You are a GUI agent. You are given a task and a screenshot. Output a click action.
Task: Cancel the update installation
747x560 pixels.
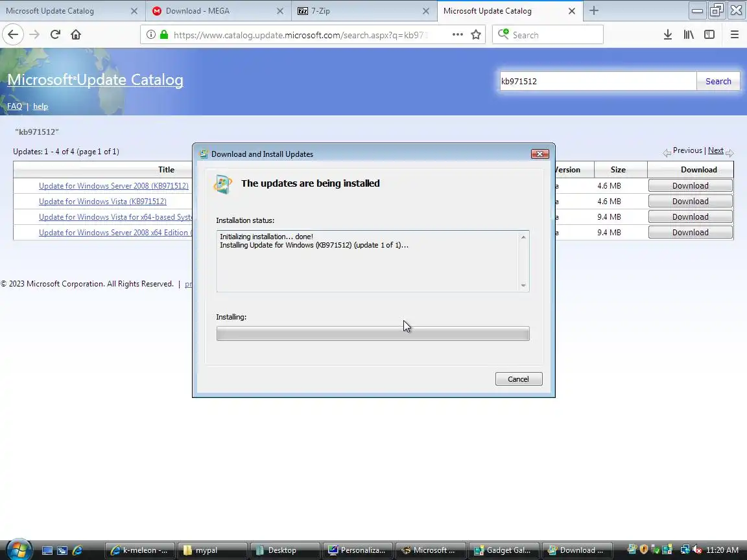(518, 379)
